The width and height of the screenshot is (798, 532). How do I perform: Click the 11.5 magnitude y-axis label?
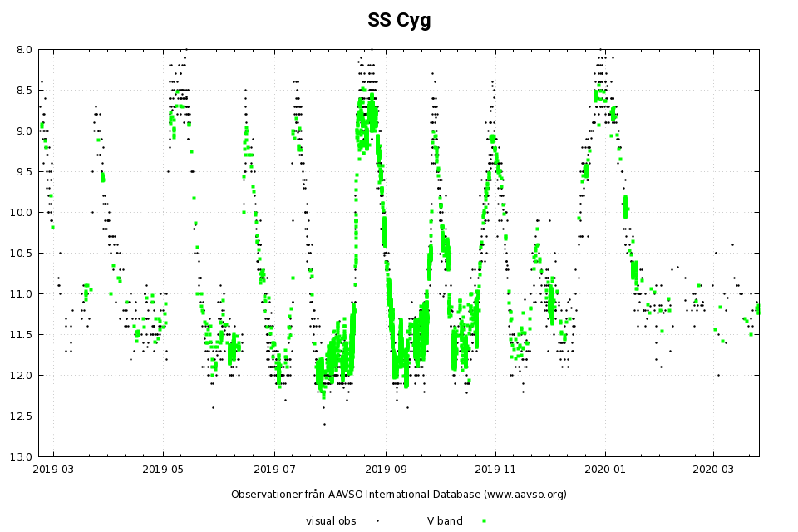coord(21,334)
